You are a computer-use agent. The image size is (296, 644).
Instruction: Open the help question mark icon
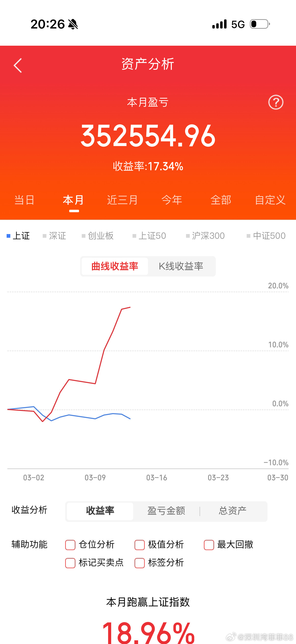276,102
